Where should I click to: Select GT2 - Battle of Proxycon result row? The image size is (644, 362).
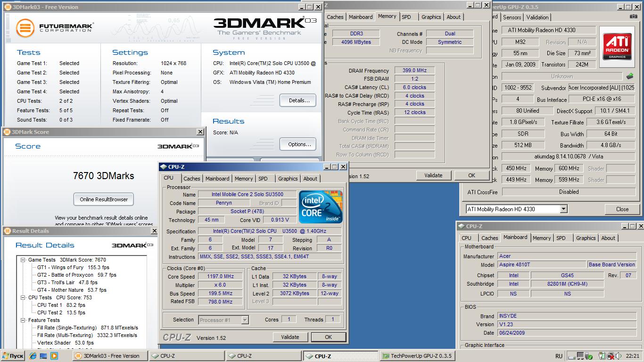[x=77, y=275]
